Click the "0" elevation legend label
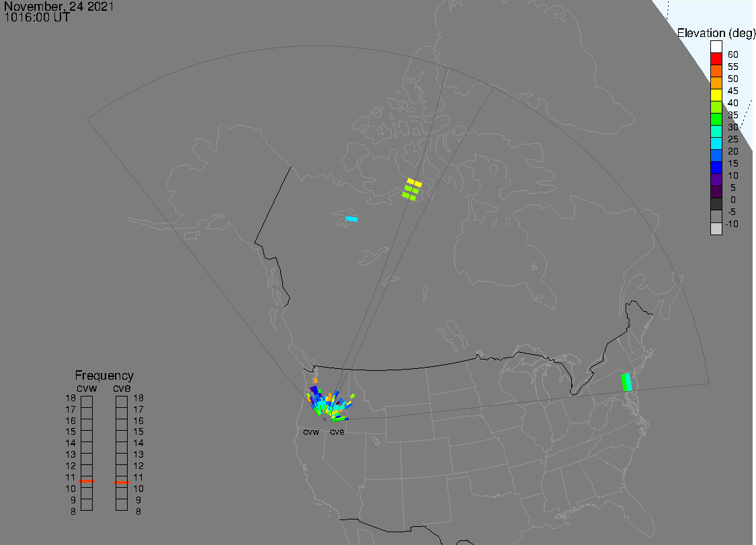The width and height of the screenshot is (756, 545). click(733, 200)
